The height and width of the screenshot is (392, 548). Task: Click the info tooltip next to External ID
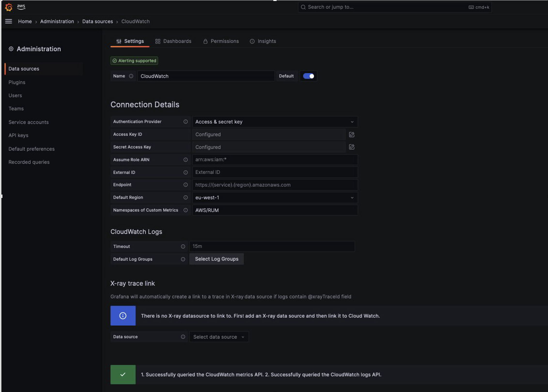click(x=186, y=172)
